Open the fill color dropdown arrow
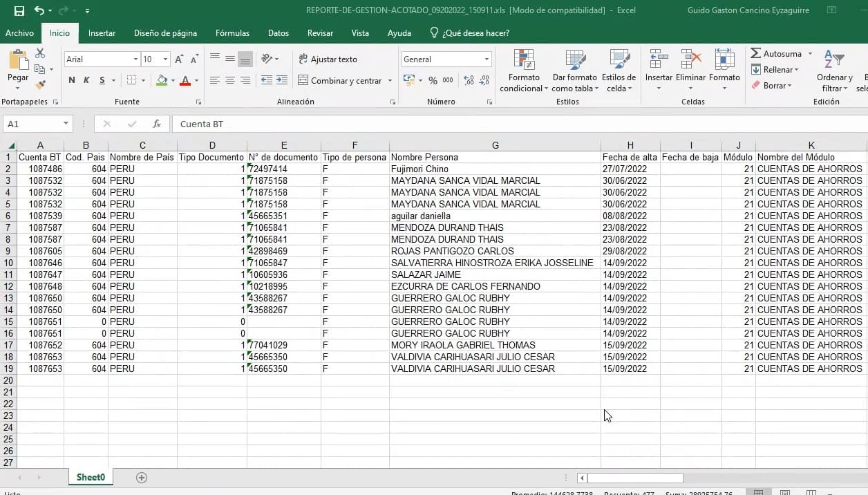This screenshot has height=495, width=868. pos(172,81)
